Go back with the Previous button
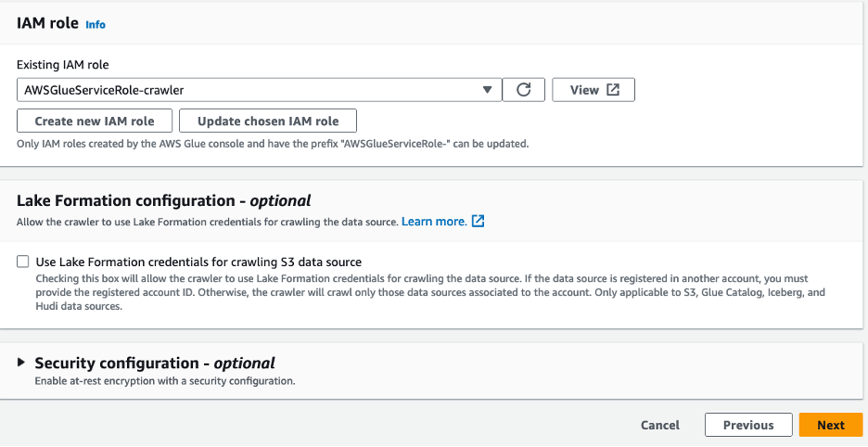Screen dimensions: 868x447 coord(748,425)
